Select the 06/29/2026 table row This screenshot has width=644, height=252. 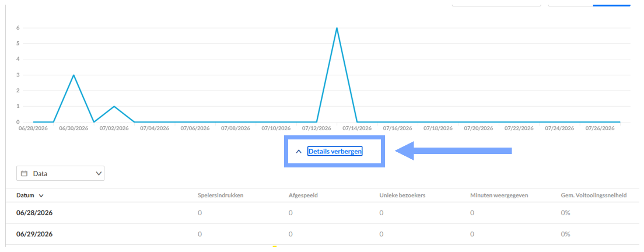pyautogui.click(x=322, y=235)
